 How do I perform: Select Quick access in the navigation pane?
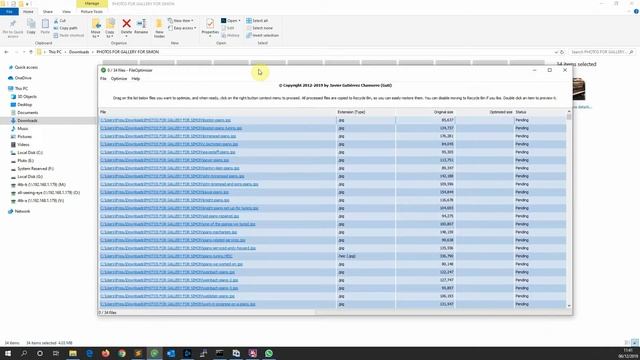26,67
